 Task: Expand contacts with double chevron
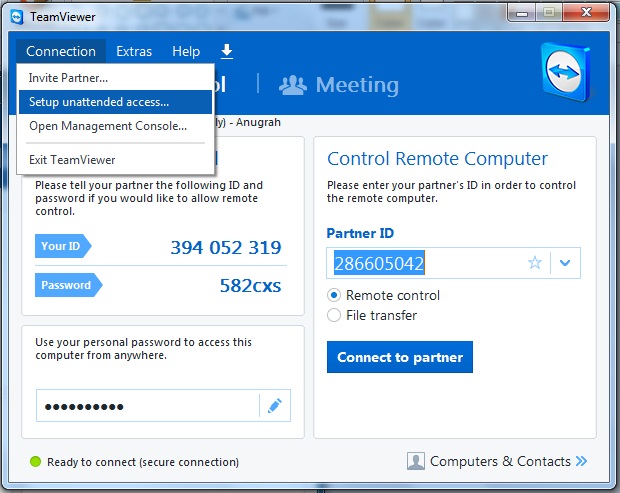(582, 461)
